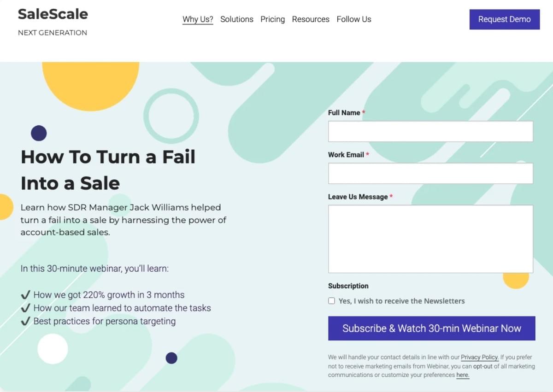553x392 pixels.
Task: Click the checkmark beside persona targeting
Action: click(x=26, y=321)
